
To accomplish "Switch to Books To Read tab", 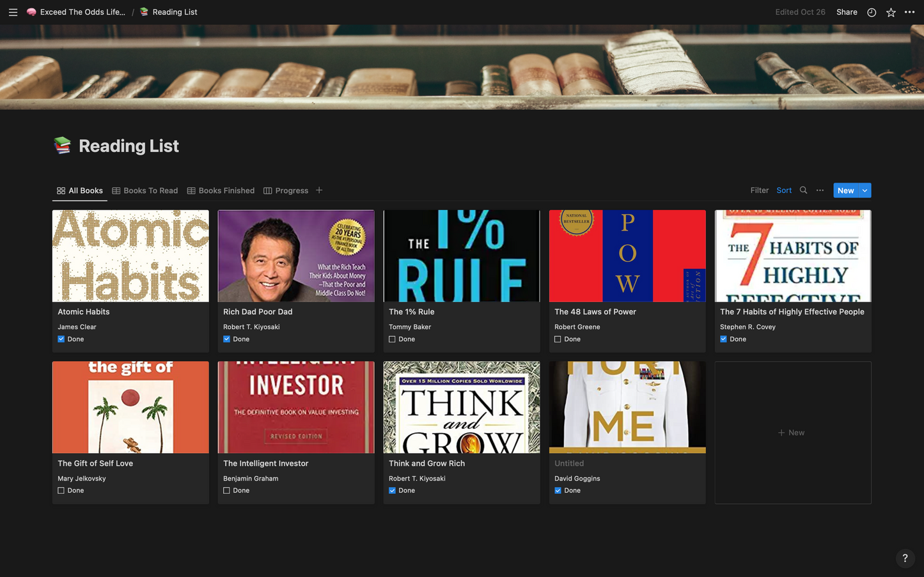I will (145, 190).
